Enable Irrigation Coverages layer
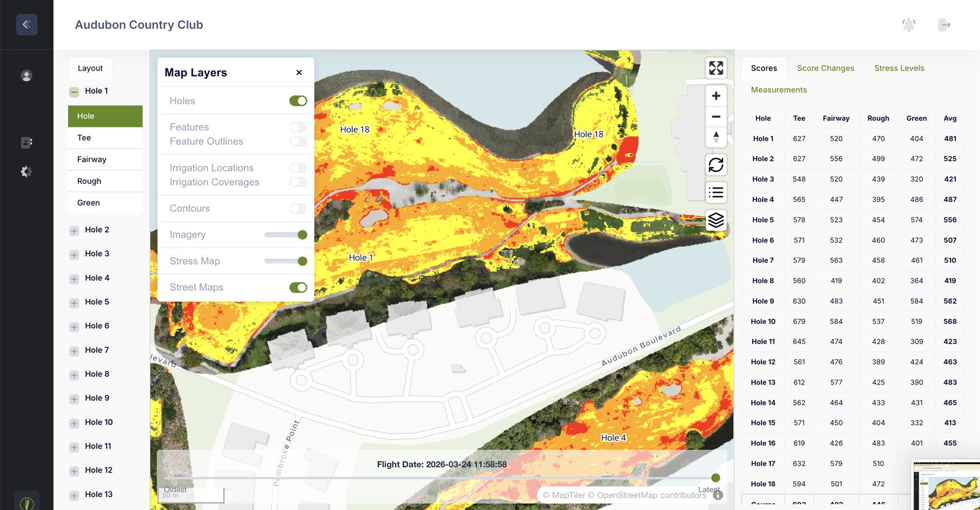Viewport: 980px width, 510px height. point(298,182)
